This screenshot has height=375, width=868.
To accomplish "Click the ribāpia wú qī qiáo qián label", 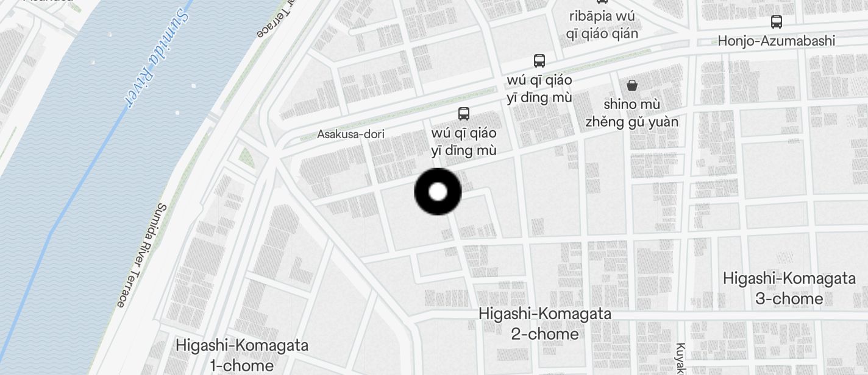I will (x=602, y=25).
